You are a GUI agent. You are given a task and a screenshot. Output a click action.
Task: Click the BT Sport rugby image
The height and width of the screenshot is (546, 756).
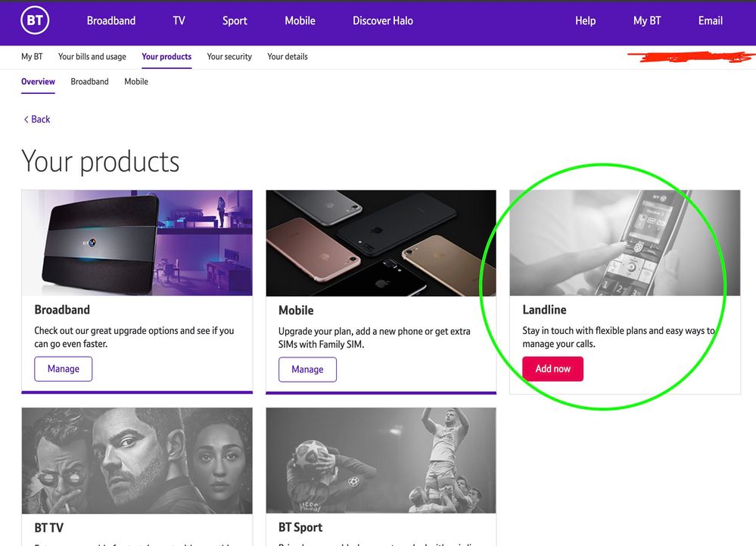(x=381, y=460)
